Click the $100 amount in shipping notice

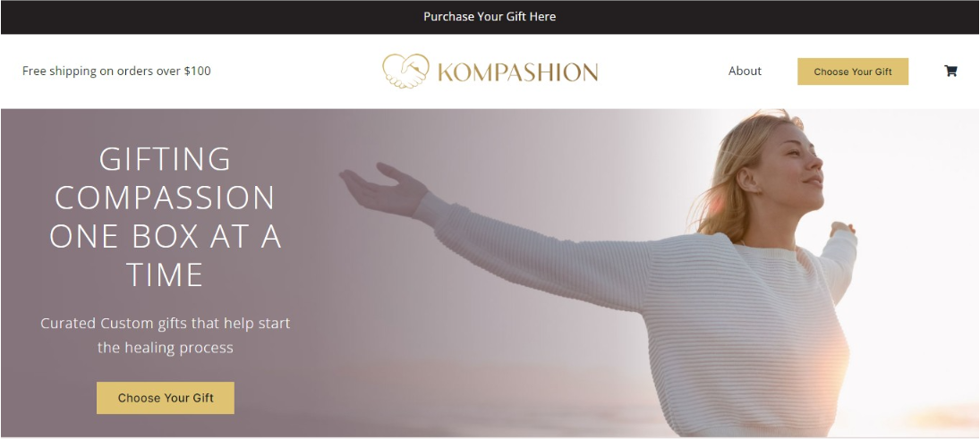click(x=198, y=72)
